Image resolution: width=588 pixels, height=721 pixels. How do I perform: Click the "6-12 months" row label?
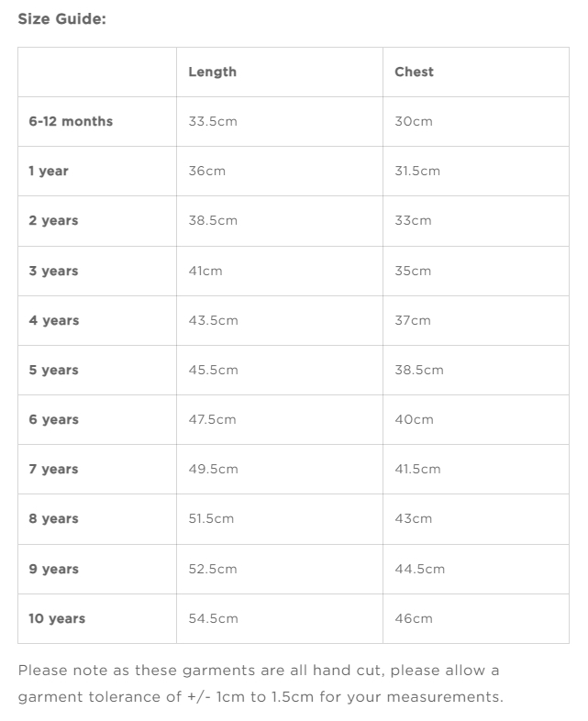click(x=71, y=121)
